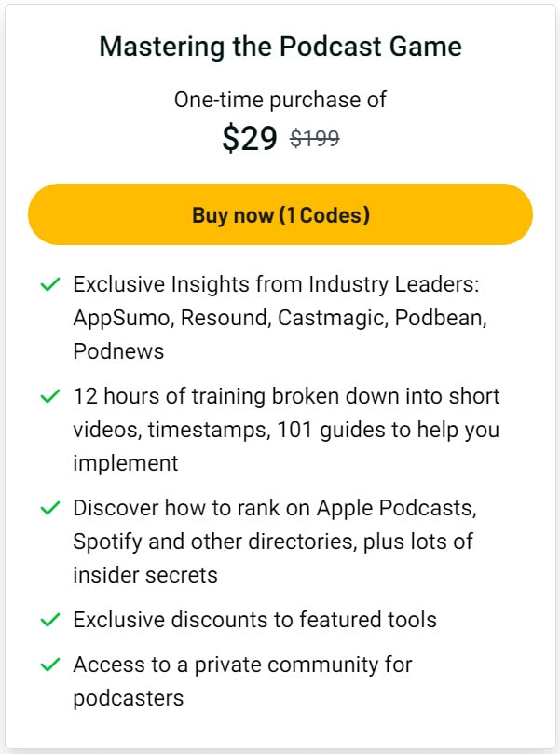Select the private community for podcasters text
560x754 pixels.
tap(242, 680)
